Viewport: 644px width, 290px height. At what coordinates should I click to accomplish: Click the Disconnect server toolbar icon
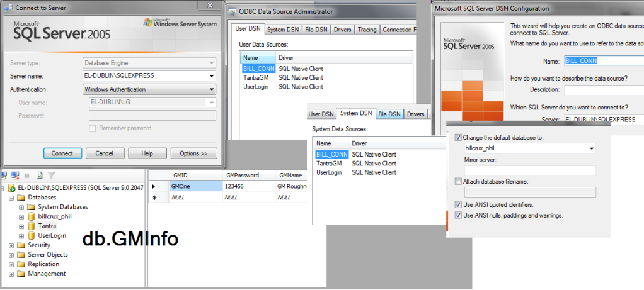point(14,176)
